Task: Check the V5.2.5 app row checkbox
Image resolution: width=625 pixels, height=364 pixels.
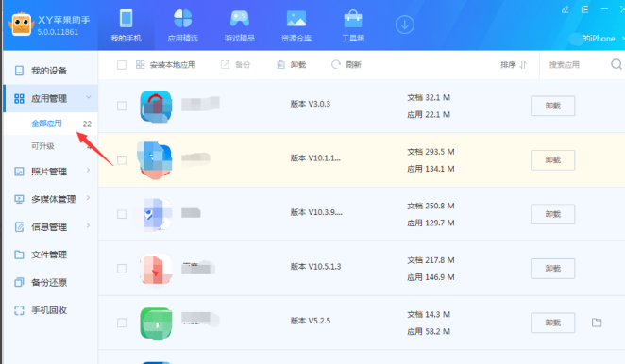Action: click(x=122, y=323)
